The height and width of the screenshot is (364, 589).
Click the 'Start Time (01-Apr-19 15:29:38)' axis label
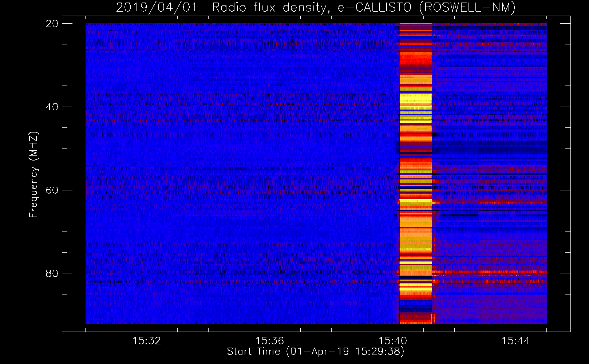(x=316, y=352)
